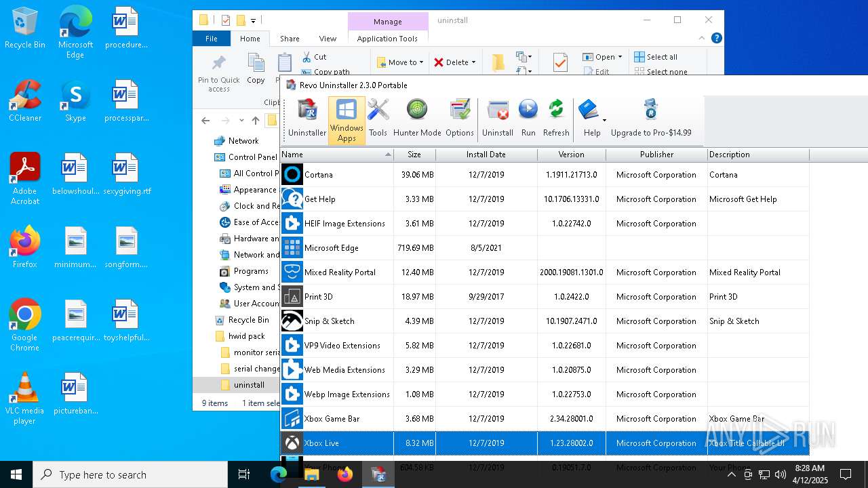Click Cortana version 1.1911.21713.0
The width and height of the screenshot is (868, 488).
pyautogui.click(x=572, y=175)
